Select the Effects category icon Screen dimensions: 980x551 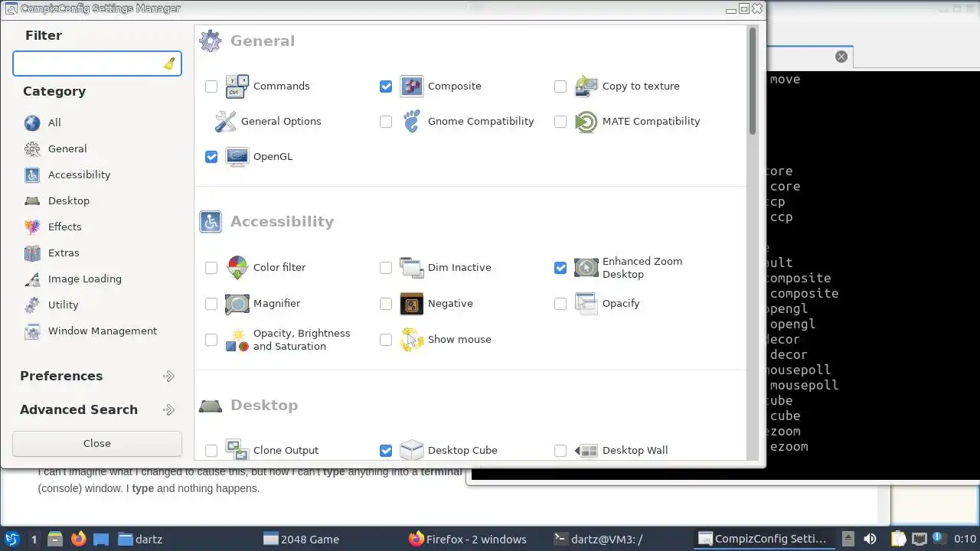pos(32,227)
